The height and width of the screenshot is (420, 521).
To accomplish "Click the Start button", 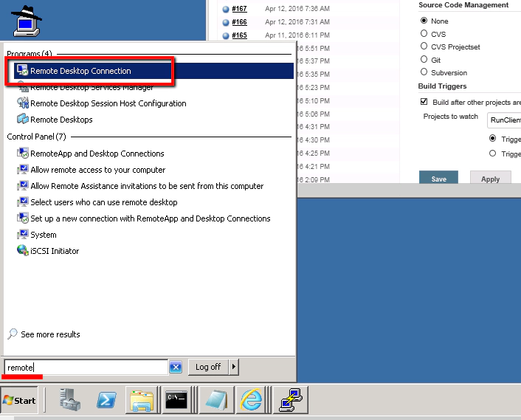I will [19, 400].
